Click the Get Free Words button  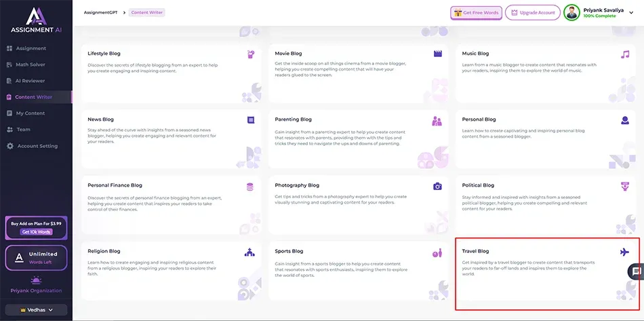(x=476, y=13)
